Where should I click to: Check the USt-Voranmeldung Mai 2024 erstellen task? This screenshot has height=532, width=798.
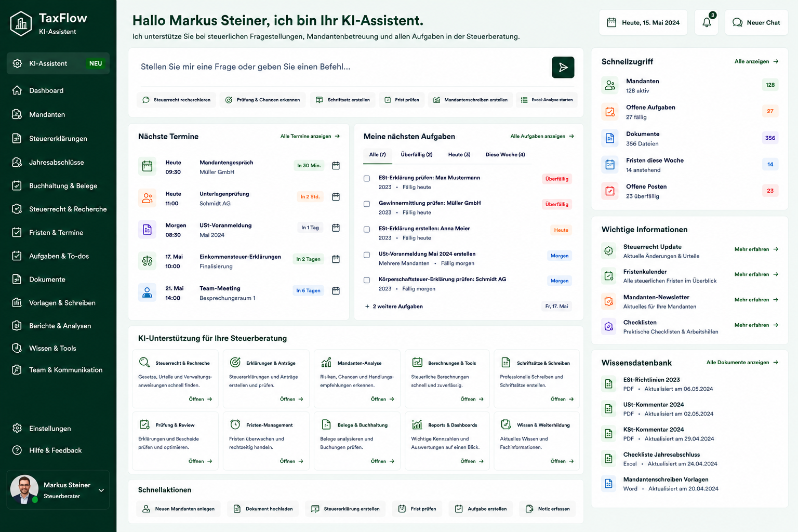click(367, 255)
